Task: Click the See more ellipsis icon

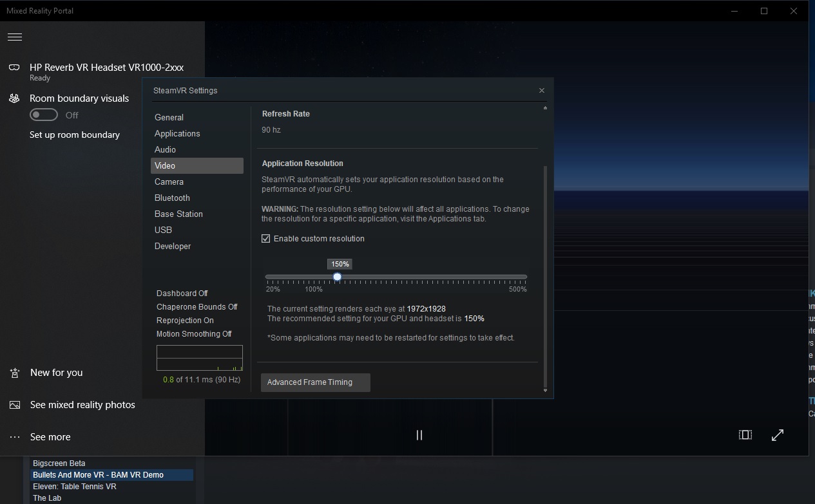Action: click(x=15, y=437)
